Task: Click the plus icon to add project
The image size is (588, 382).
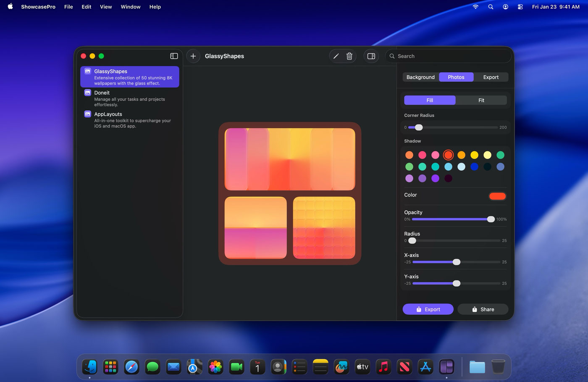Action: 193,56
